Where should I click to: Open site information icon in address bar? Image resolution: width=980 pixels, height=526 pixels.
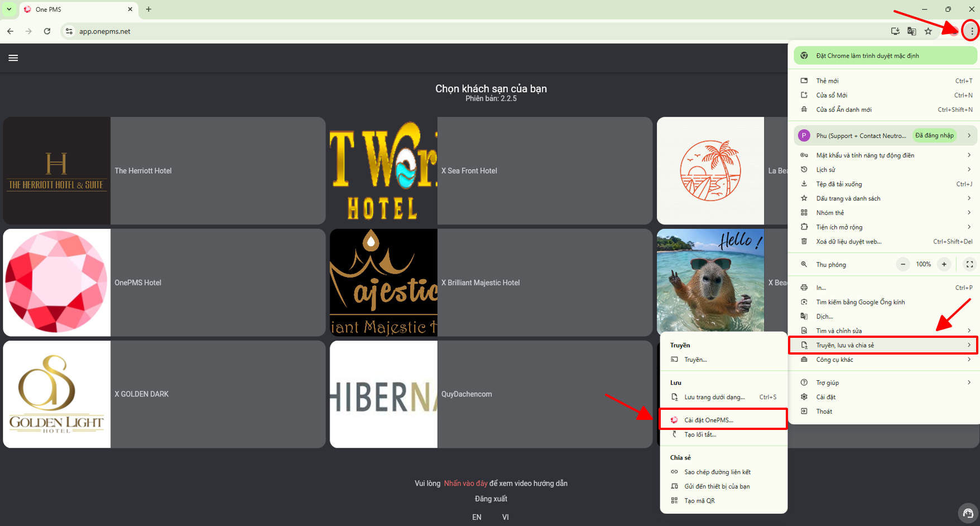point(69,31)
